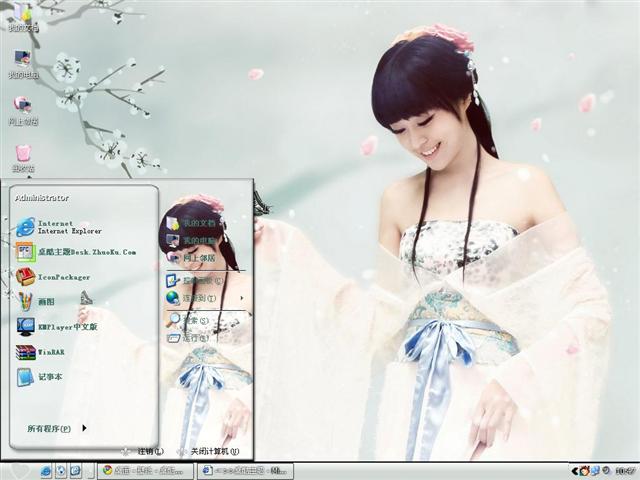
Task: Click the round tray icon beside clock
Action: click(x=606, y=471)
